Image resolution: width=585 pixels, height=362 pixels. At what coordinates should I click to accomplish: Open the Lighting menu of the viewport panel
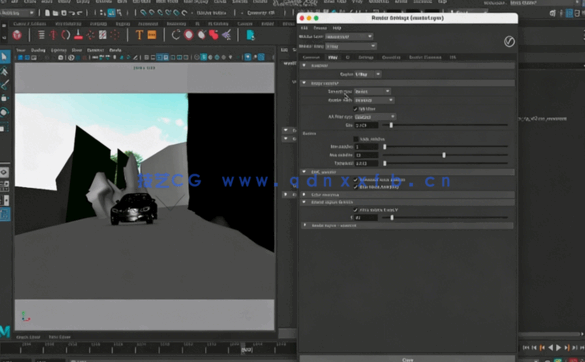(59, 50)
